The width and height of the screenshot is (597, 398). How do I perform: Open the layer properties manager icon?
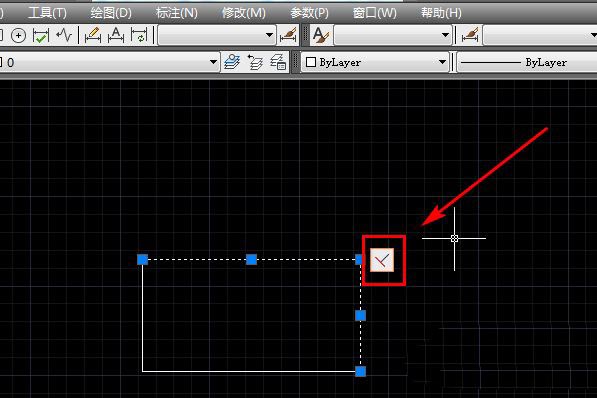(x=232, y=62)
